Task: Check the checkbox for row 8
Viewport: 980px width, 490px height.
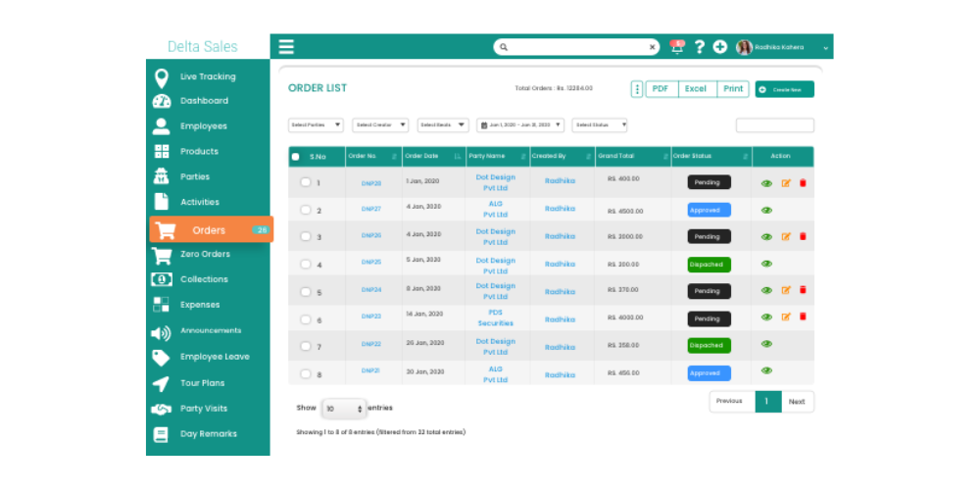Action: point(305,373)
